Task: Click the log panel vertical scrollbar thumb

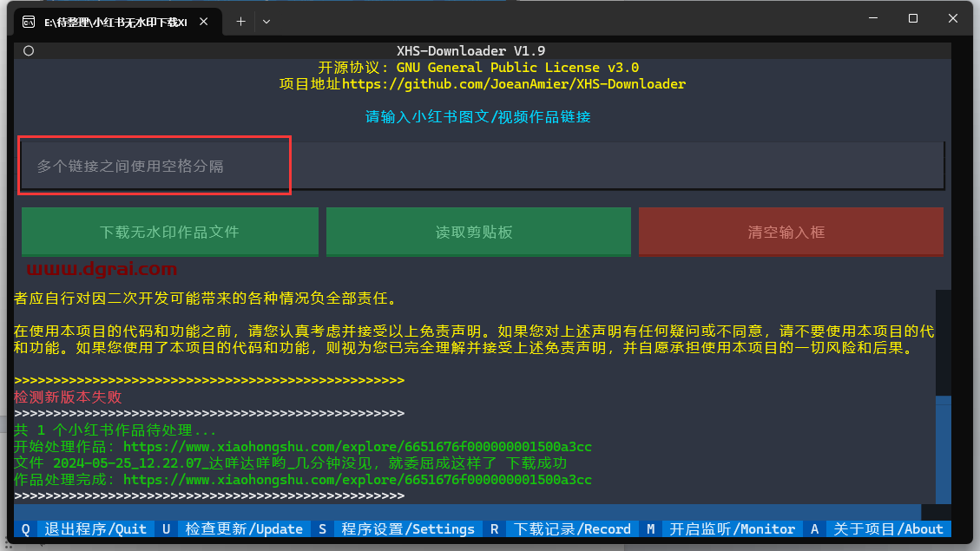Action: tap(944, 449)
